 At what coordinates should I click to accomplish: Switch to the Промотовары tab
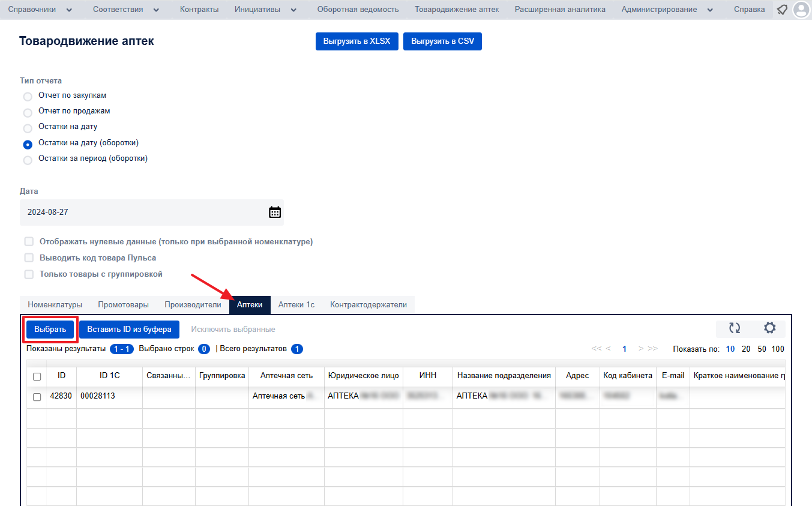[124, 304]
